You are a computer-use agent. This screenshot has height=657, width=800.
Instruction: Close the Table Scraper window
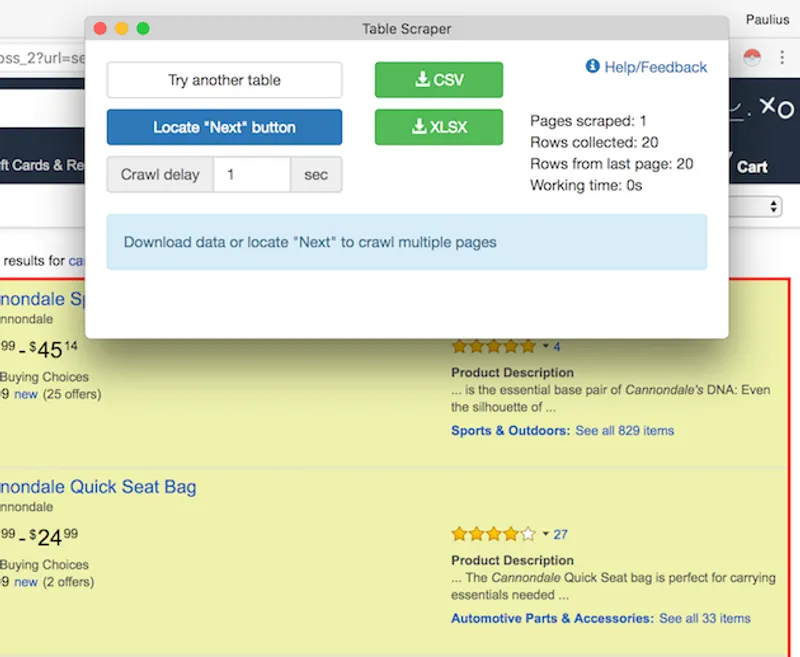[x=100, y=29]
